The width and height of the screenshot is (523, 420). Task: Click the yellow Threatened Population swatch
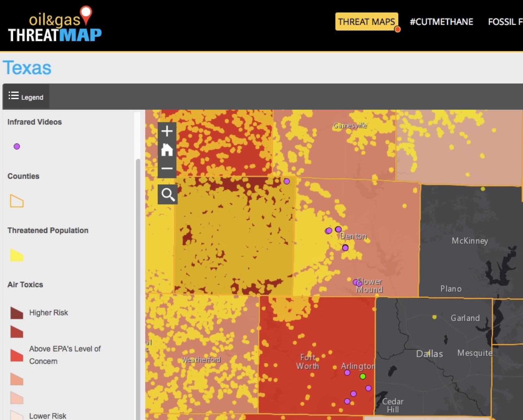coord(17,255)
